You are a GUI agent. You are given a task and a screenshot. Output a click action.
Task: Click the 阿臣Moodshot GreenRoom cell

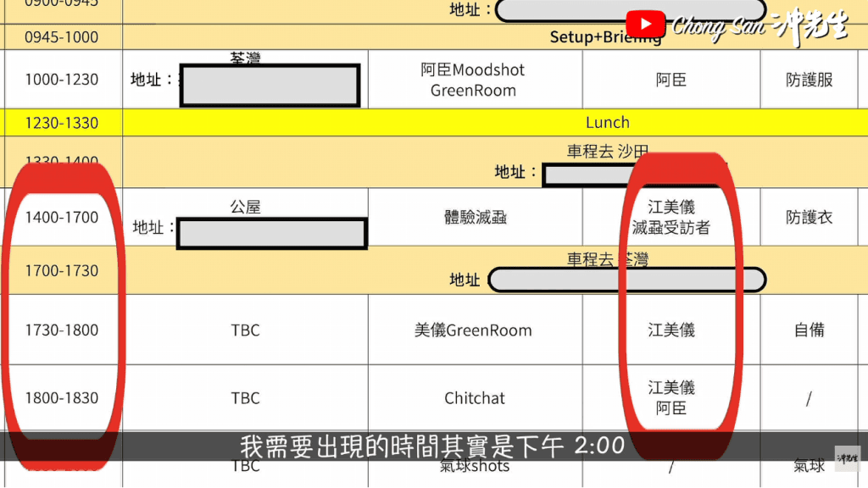pos(473,80)
